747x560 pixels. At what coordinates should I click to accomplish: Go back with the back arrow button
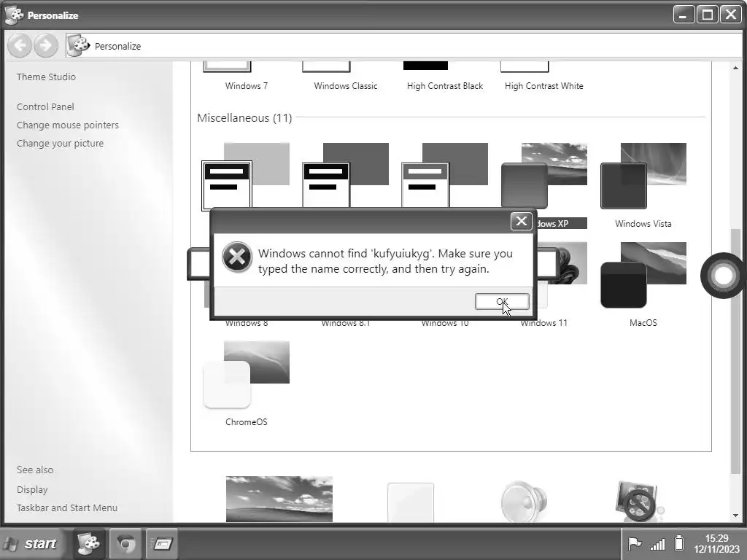tap(20, 46)
